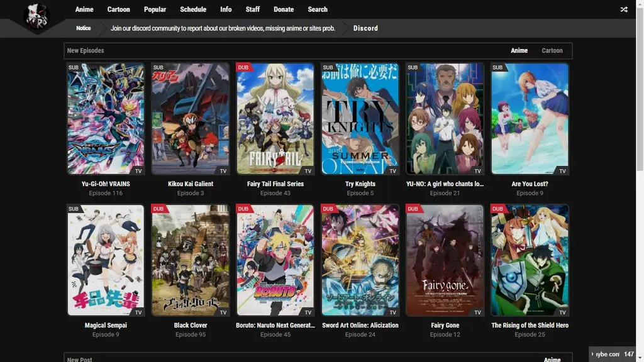The width and height of the screenshot is (644, 362).
Task: Open Fairy Tail Final Series poster
Action: tap(275, 119)
